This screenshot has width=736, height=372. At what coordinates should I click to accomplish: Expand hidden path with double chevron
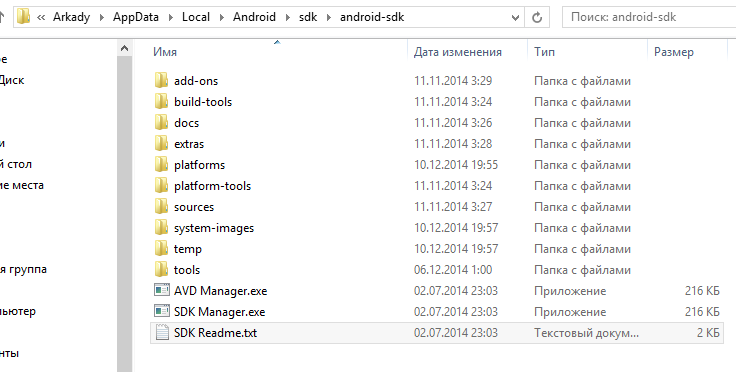(x=41, y=17)
